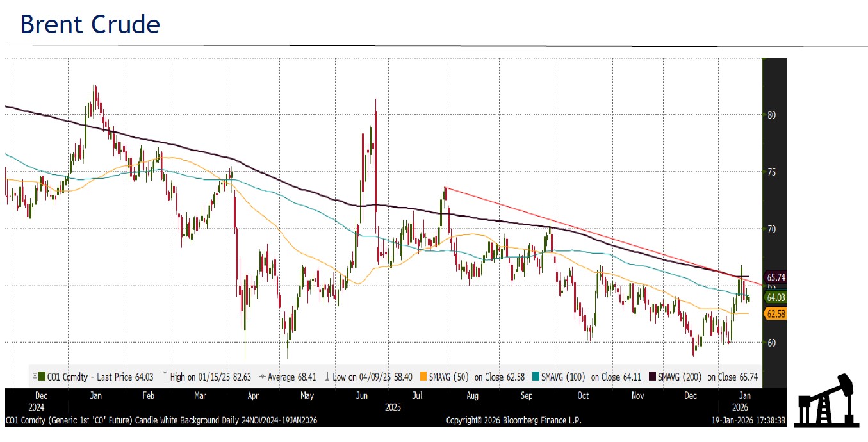868x442 pixels.
Task: Click the orange SMAVG (50) color swatch
Action: point(423,377)
